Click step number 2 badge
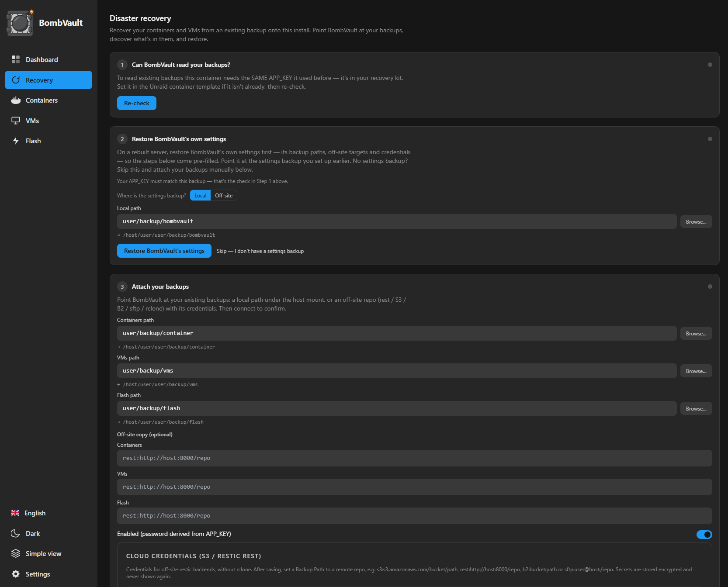 (122, 139)
